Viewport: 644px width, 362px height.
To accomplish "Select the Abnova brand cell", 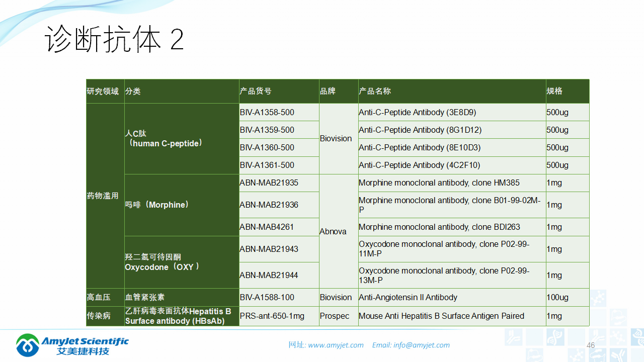I will coord(331,231).
